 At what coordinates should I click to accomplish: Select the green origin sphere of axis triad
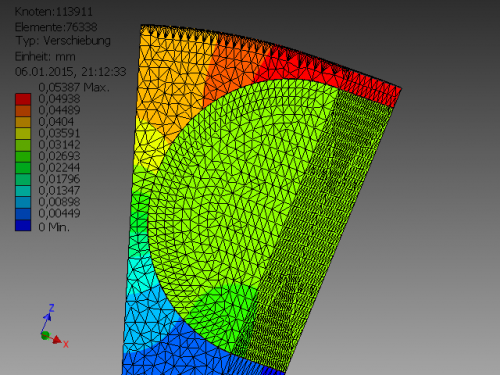(45, 335)
